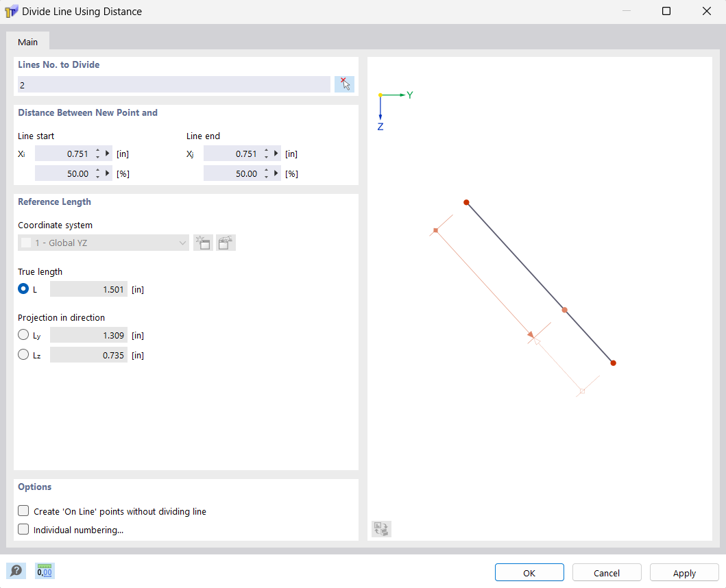726x588 pixels.
Task: Edit the selected coordinate system
Action: 226,243
